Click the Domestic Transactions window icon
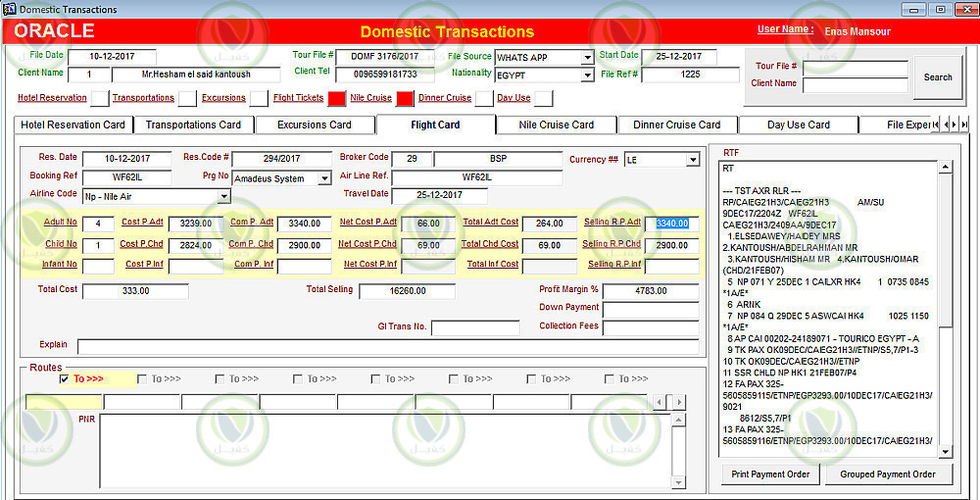This screenshot has height=500, width=980. click(x=10, y=9)
